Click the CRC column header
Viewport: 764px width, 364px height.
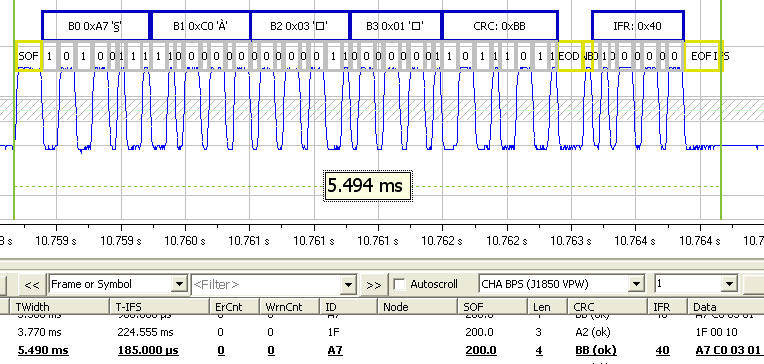click(x=607, y=307)
